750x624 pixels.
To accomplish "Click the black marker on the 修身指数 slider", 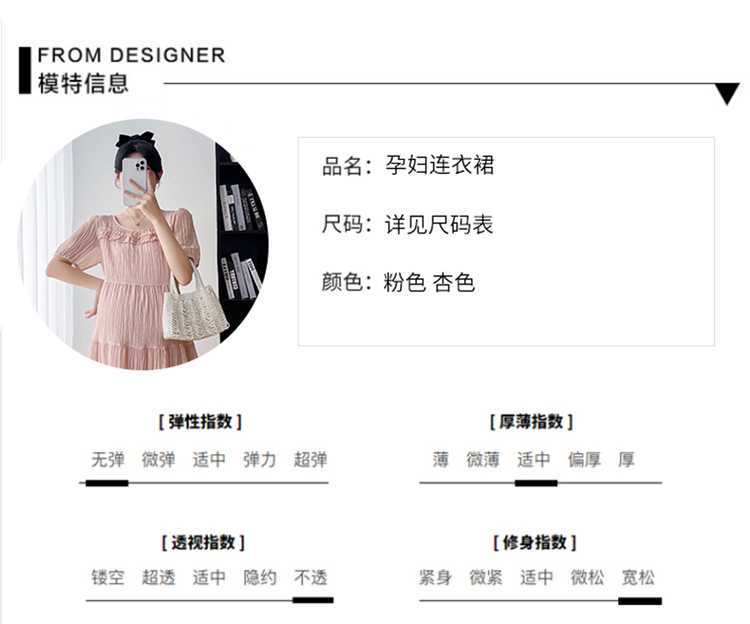I will coord(640,601).
